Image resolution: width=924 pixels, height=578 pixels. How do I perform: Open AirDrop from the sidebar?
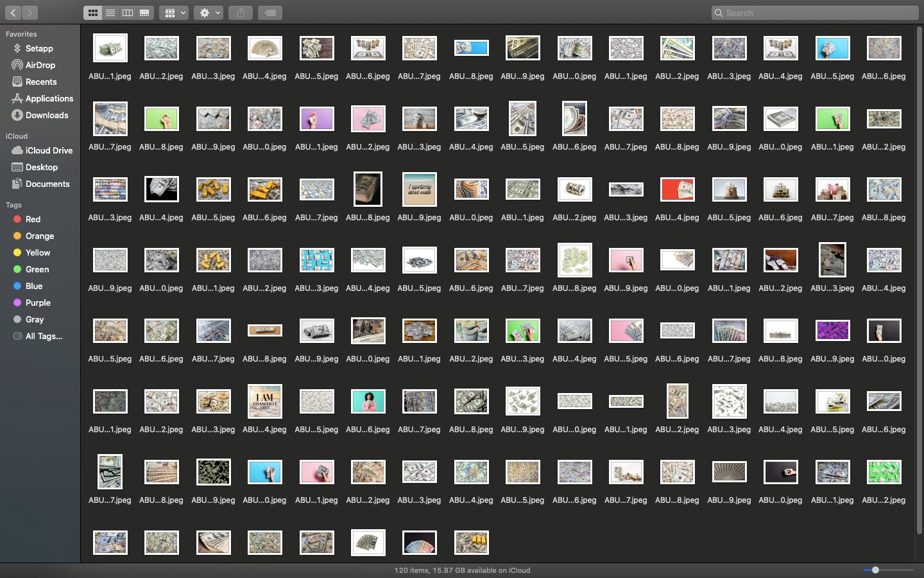point(40,65)
